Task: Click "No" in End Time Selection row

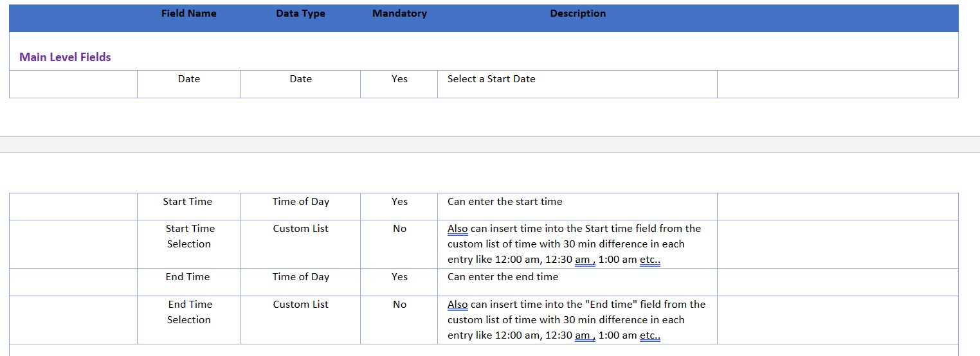Action: coord(399,305)
